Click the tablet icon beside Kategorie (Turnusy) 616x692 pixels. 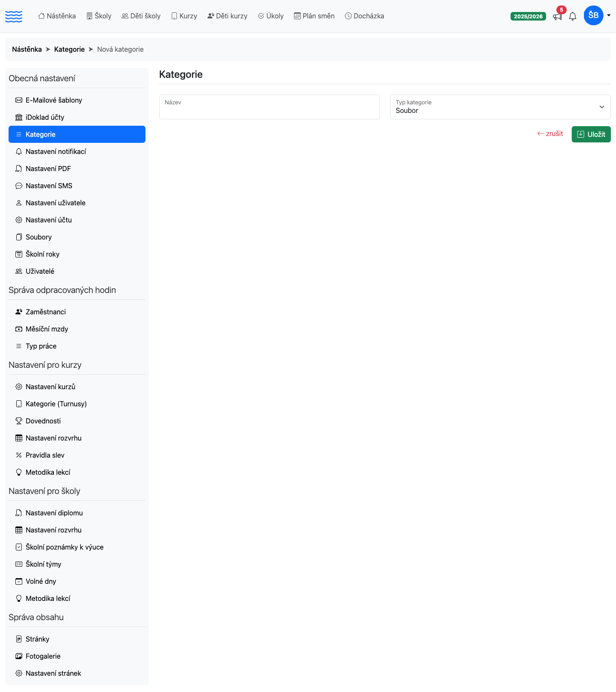point(19,404)
